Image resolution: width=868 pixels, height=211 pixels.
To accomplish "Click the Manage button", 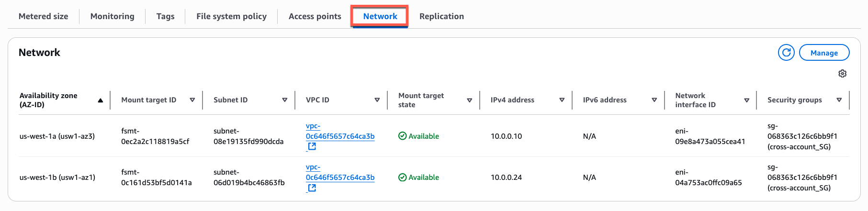I will point(824,53).
